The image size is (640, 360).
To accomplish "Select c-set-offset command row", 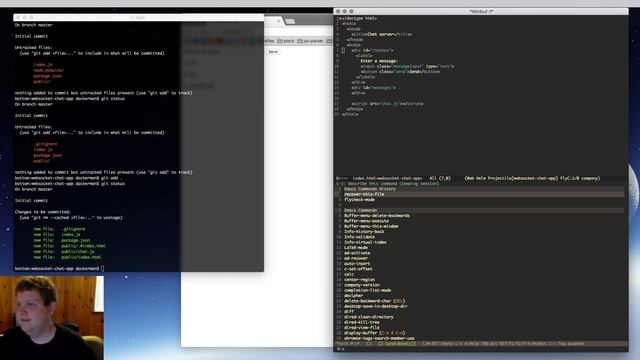I will tap(358, 269).
